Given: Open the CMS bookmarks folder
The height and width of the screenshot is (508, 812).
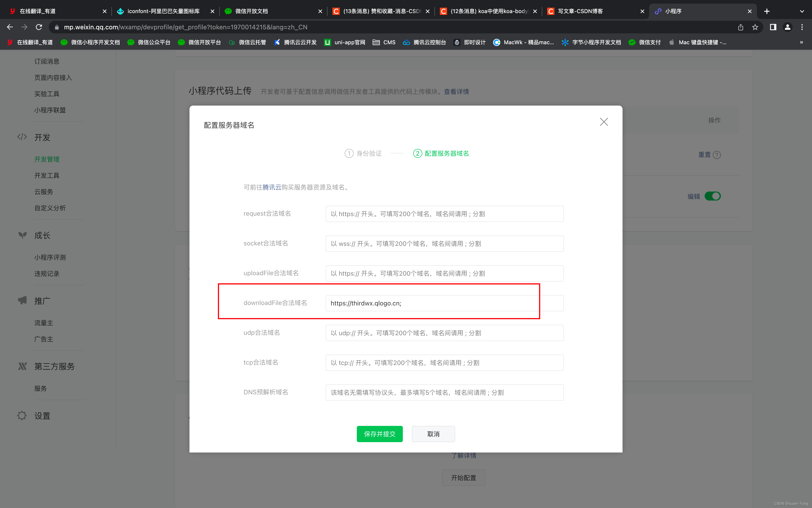Looking at the screenshot, I should 384,42.
